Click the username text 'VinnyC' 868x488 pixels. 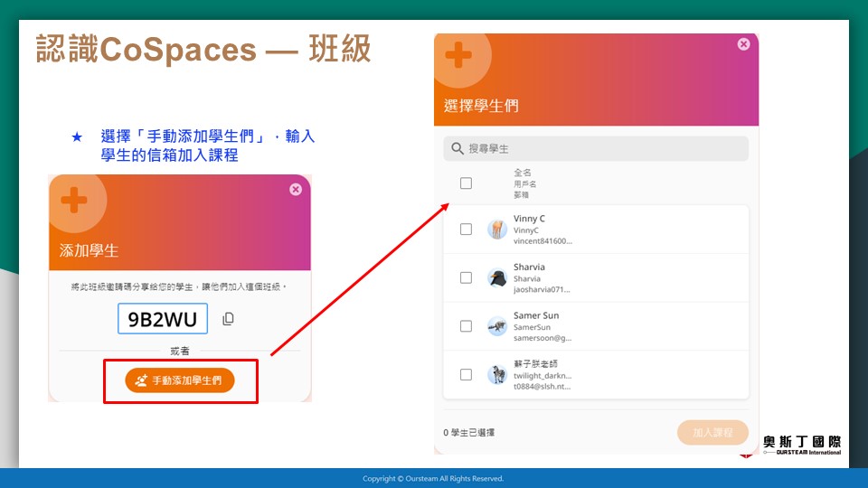click(x=526, y=230)
